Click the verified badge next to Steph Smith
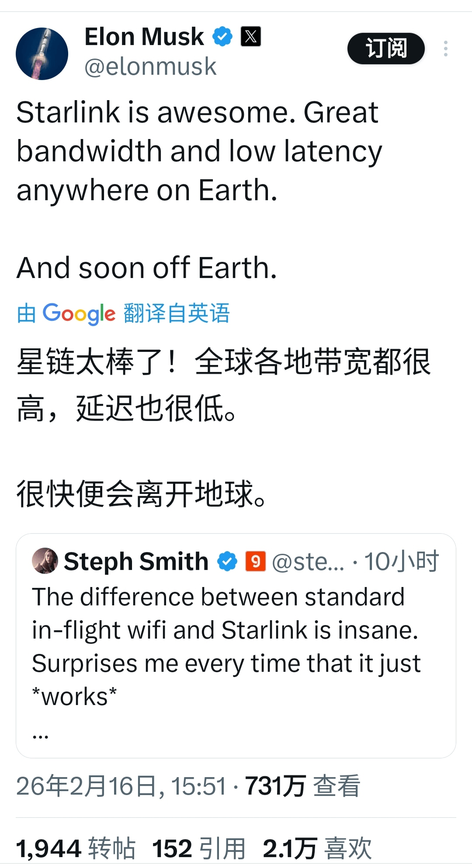The image size is (472, 868). point(226,561)
